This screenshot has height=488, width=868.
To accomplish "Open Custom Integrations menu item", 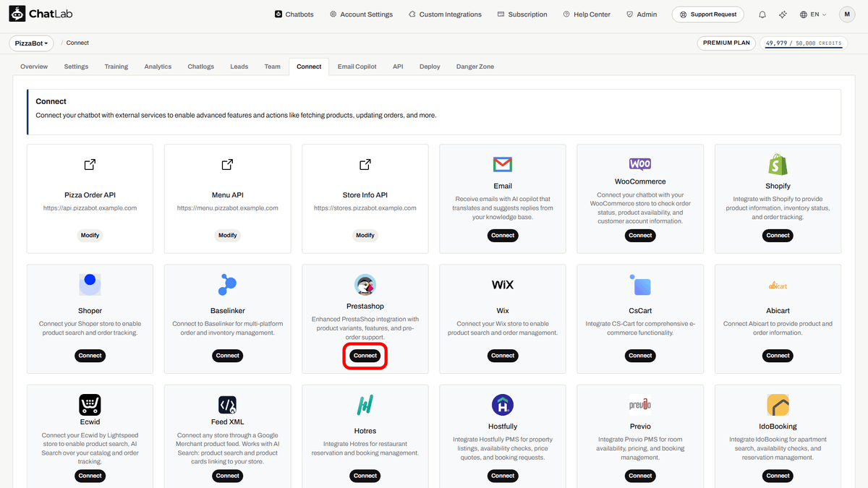I will click(x=445, y=14).
